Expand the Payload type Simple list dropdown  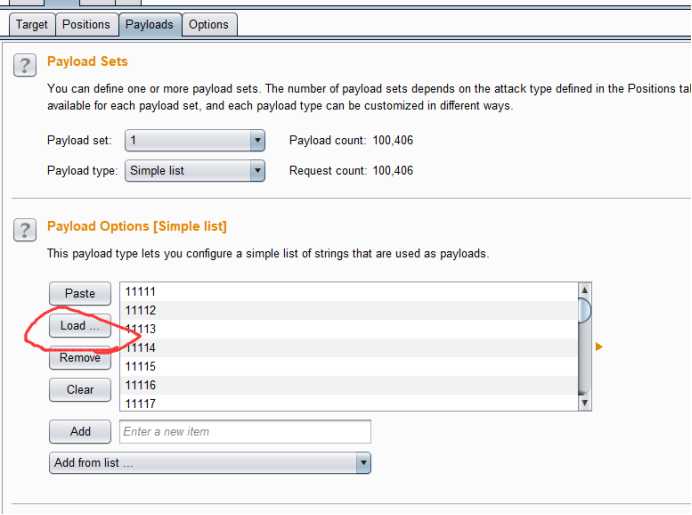pyautogui.click(x=195, y=171)
